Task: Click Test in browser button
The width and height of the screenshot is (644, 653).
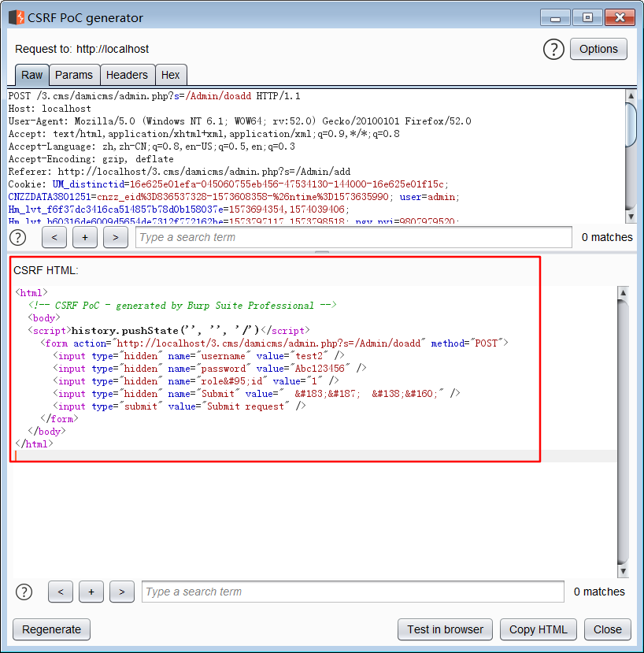Action: coord(445,629)
